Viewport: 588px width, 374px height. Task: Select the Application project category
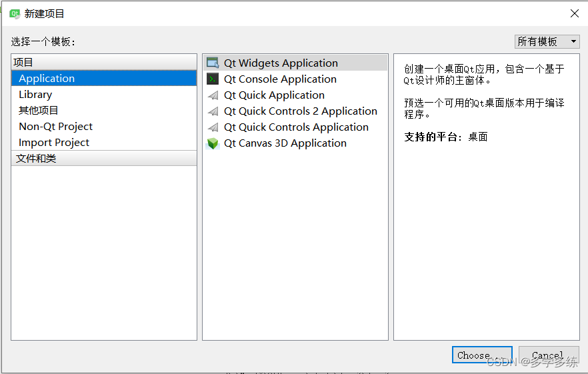tap(104, 78)
